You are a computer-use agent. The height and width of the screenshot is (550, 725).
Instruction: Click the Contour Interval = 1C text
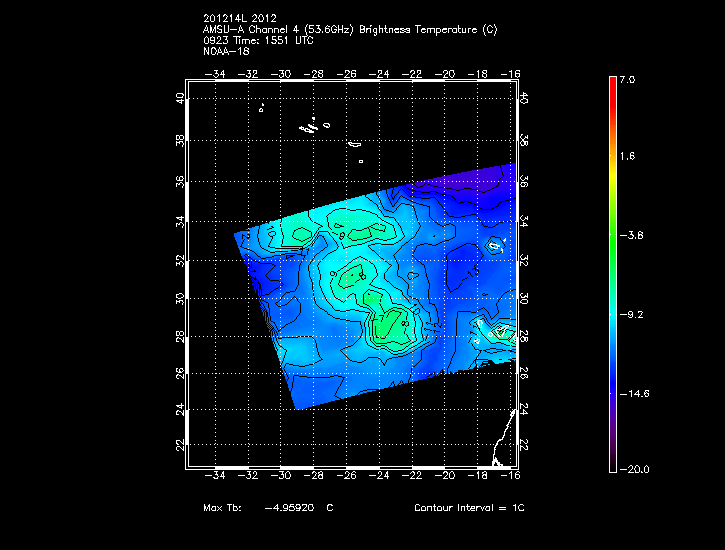point(469,508)
